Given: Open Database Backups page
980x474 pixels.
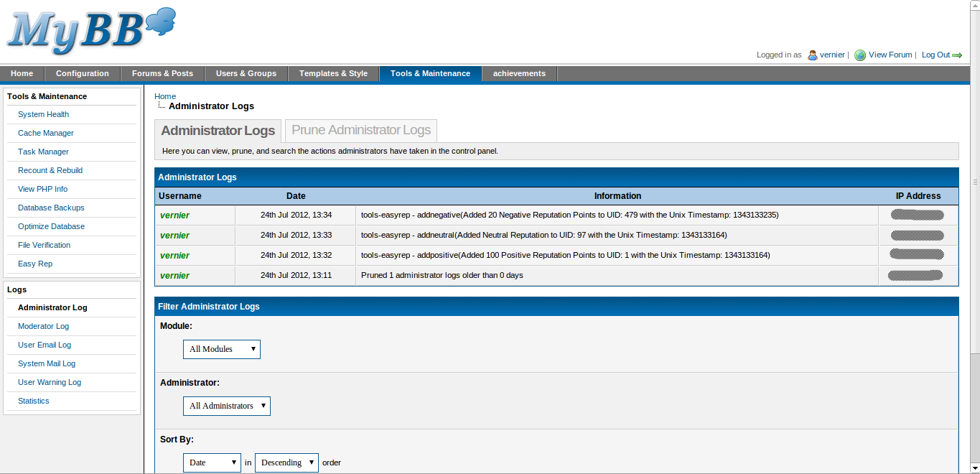Looking at the screenshot, I should point(51,208).
